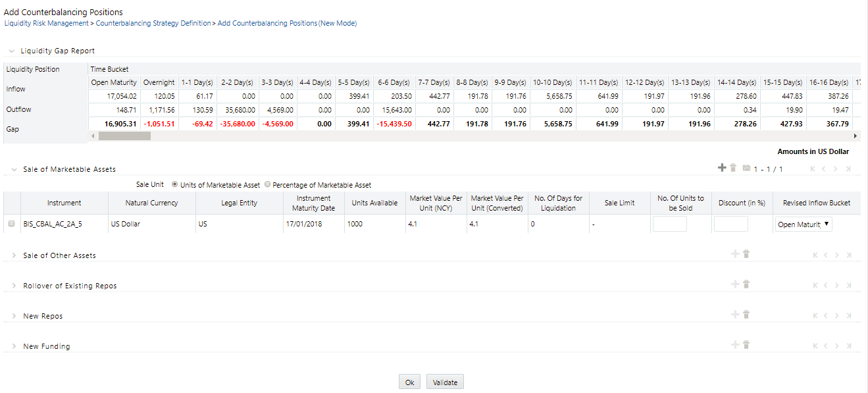Click the 11-11 Day(s) time bucket header
The image size is (868, 393).
pyautogui.click(x=598, y=82)
